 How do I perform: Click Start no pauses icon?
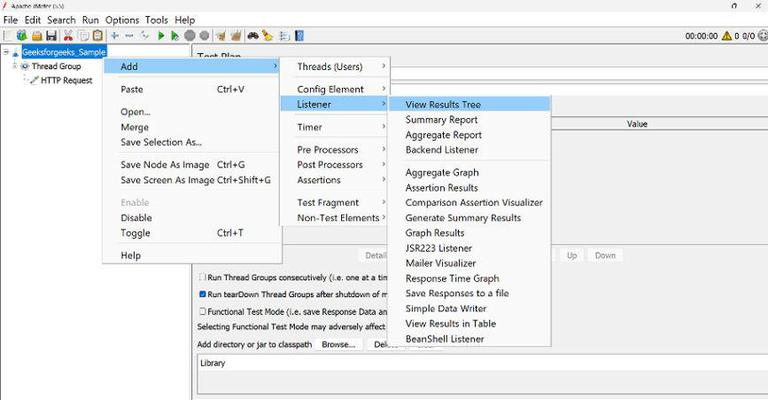(175, 35)
